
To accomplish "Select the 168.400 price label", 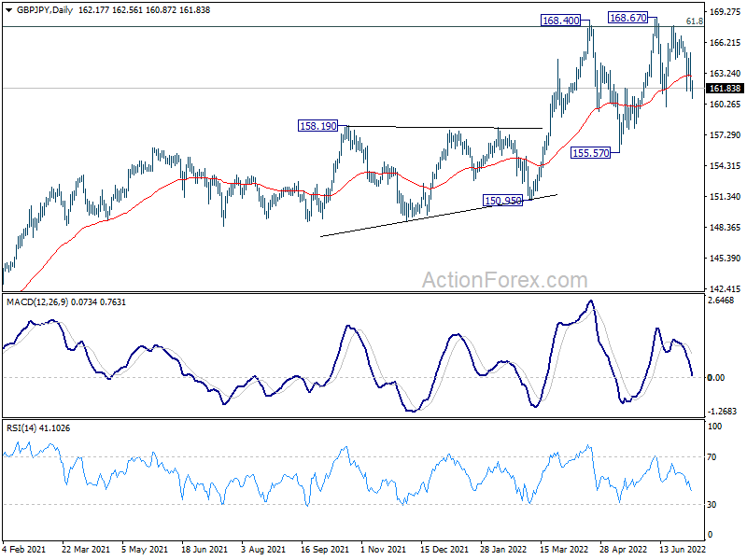I will pos(561,21).
